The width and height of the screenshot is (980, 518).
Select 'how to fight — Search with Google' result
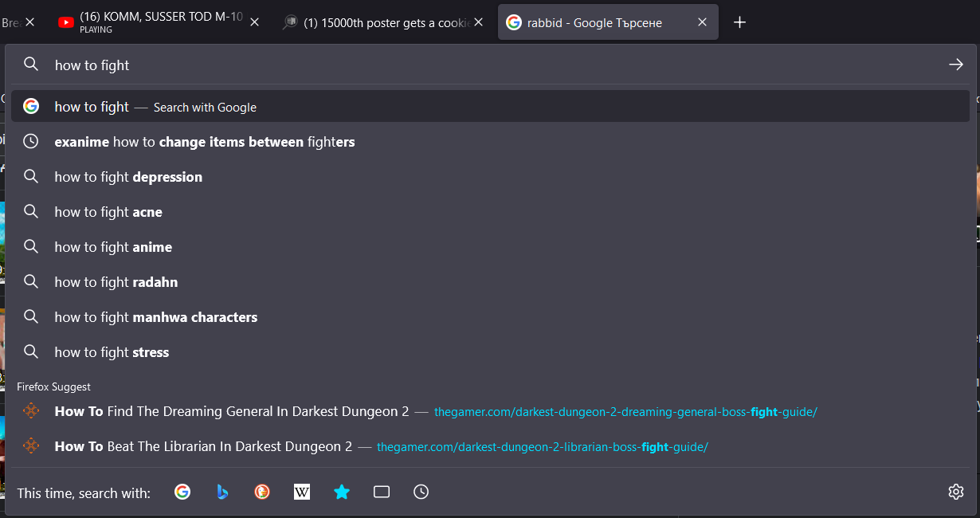(490, 107)
